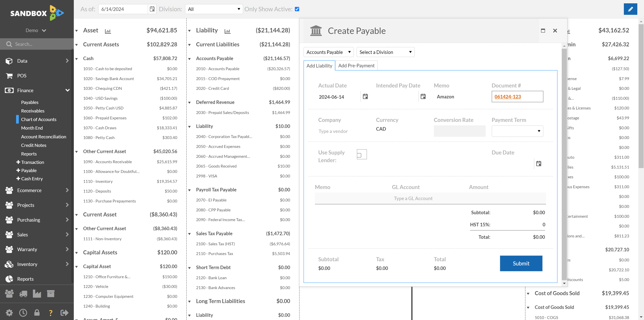Click the sidebar Search box
644x320 pixels.
(x=37, y=44)
